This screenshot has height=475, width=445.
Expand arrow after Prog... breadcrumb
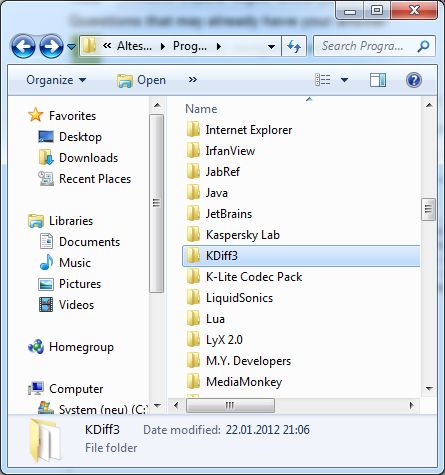(x=219, y=46)
